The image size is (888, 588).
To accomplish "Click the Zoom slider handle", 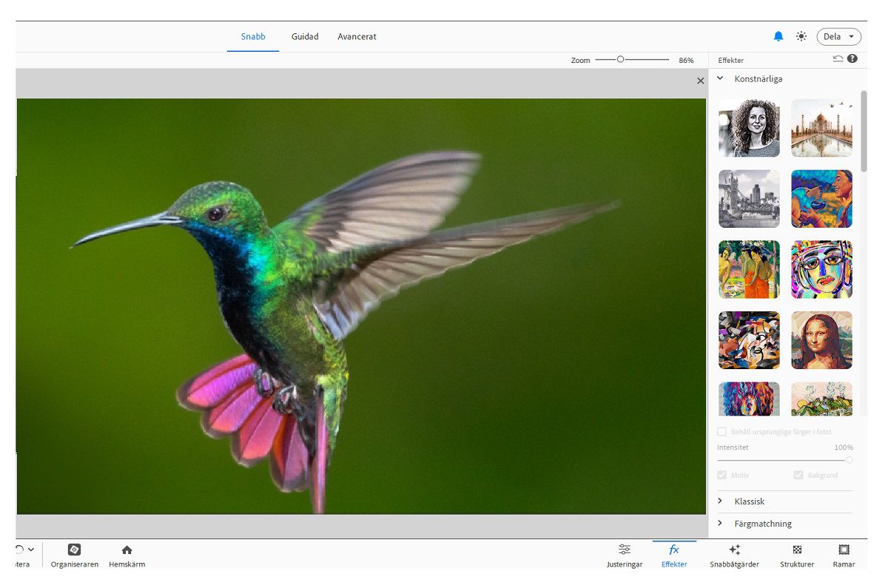I will 620,59.
